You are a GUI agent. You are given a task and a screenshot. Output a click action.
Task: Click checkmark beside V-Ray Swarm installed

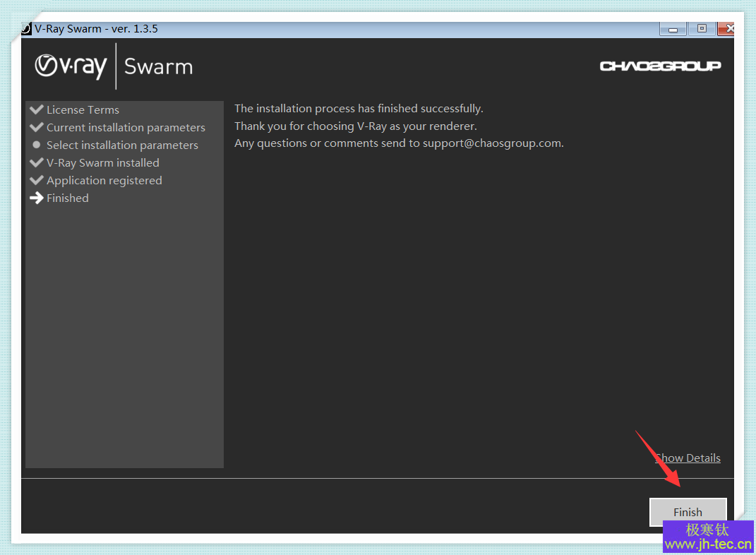(37, 162)
